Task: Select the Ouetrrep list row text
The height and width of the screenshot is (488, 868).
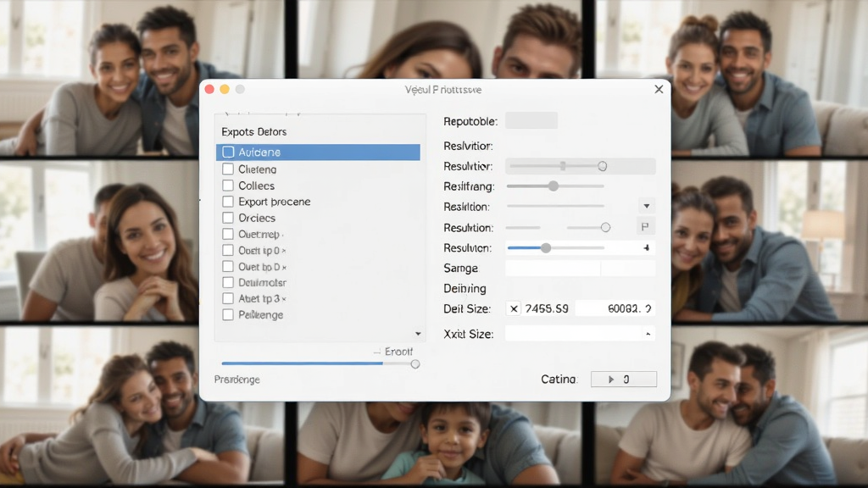Action: [259, 234]
